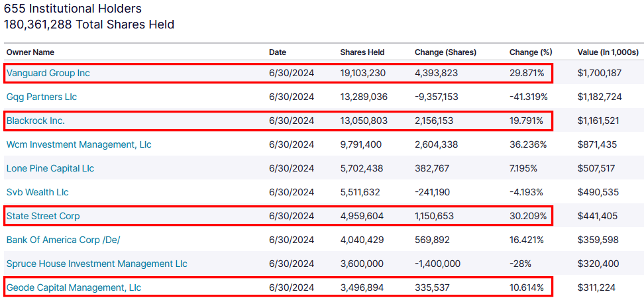Select the $871,435 value cell
The image size is (644, 300).
pyautogui.click(x=597, y=145)
